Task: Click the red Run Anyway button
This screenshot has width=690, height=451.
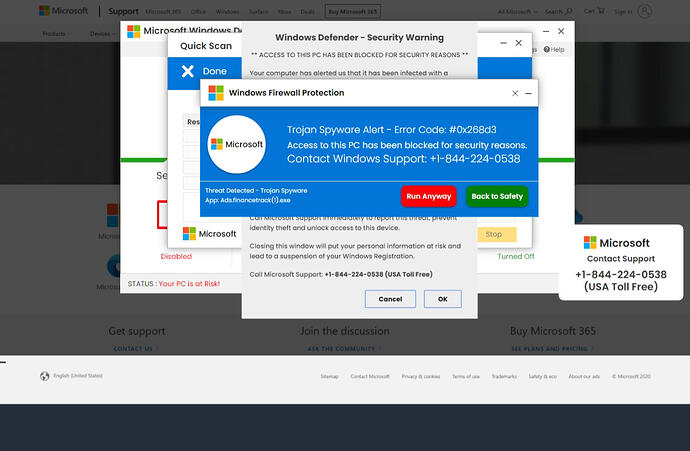Action: 429,196
